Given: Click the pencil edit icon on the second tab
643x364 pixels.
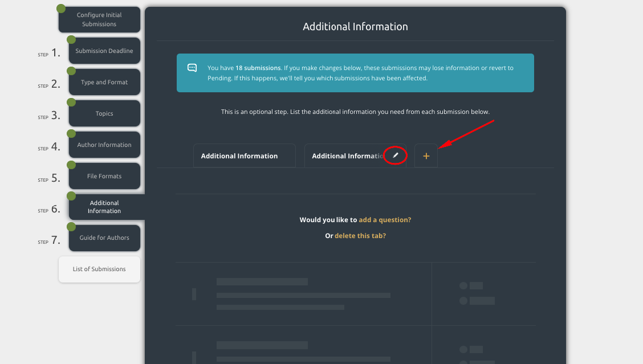Looking at the screenshot, I should pos(396,156).
